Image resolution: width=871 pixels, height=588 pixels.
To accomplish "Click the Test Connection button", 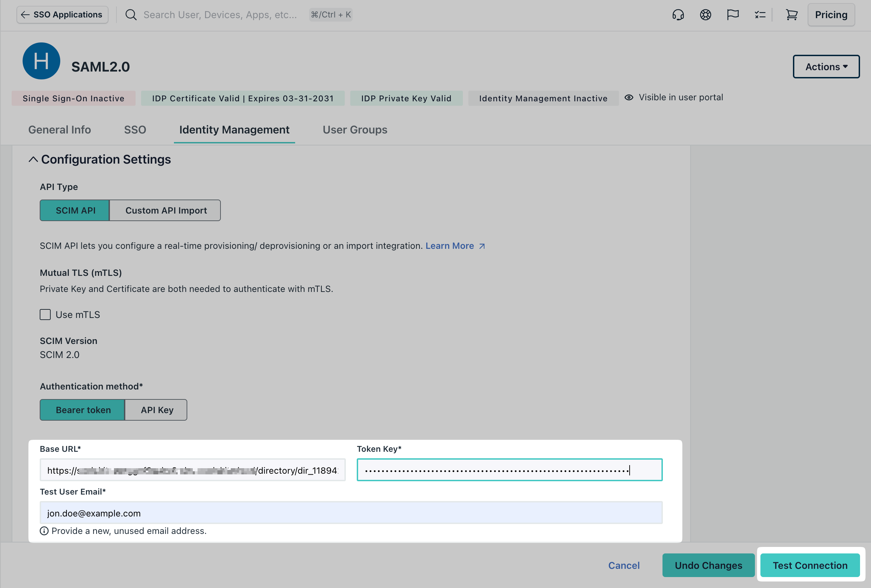I will click(x=809, y=565).
